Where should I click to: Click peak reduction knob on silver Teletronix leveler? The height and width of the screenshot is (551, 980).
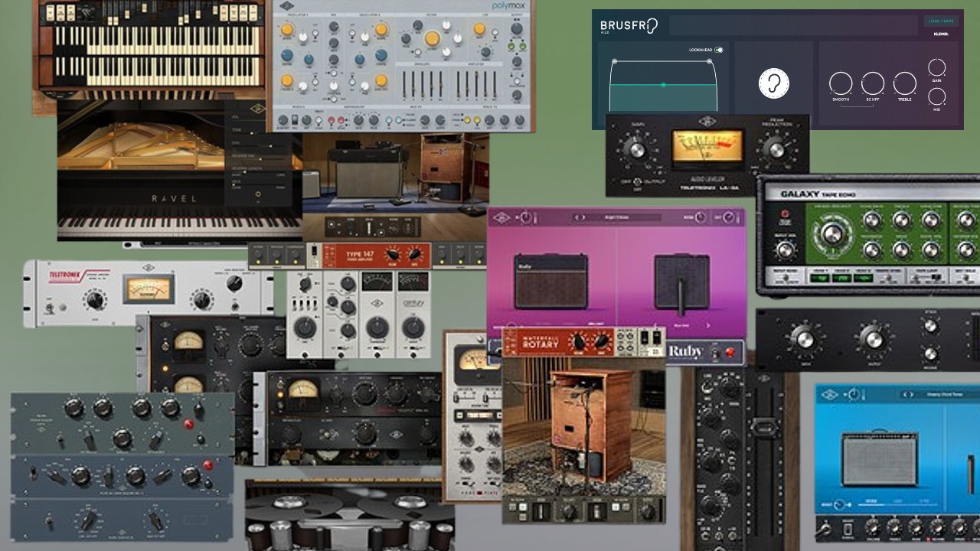coord(202,298)
